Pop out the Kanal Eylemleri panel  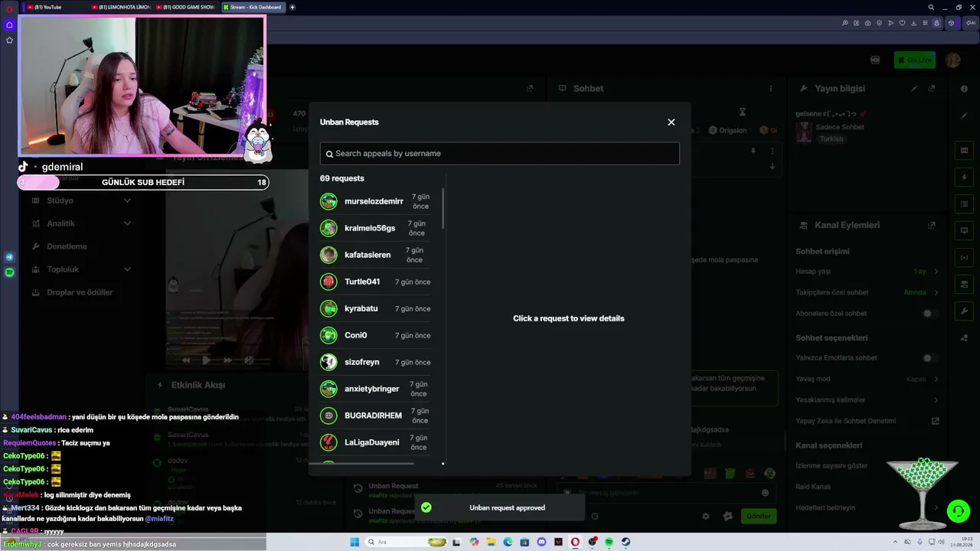[x=932, y=226]
